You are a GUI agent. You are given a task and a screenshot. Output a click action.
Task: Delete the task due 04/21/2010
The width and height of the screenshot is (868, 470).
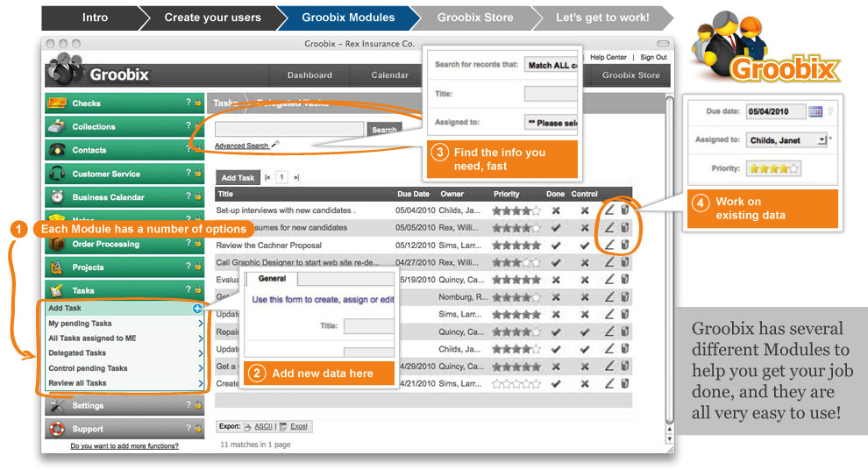[x=625, y=383]
